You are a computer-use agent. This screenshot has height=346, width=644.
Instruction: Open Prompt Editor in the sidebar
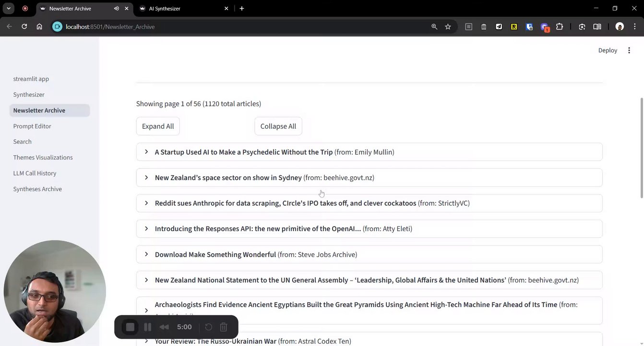[32, 126]
